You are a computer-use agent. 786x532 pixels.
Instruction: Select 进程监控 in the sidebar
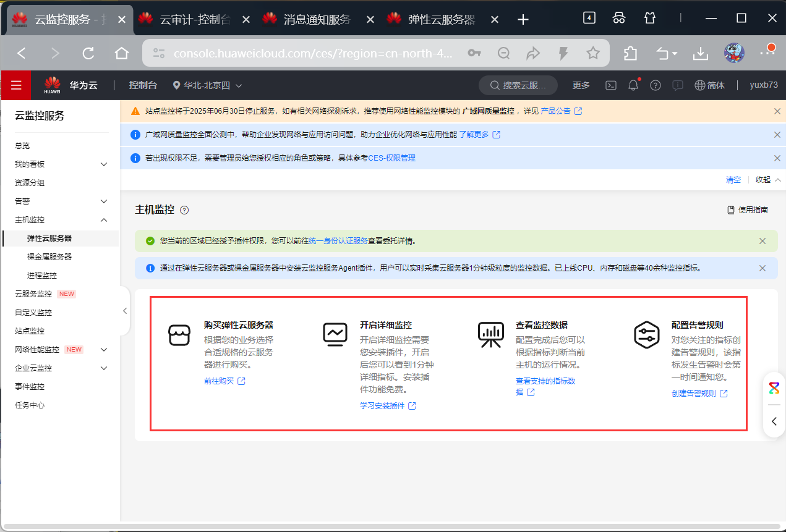coord(42,276)
